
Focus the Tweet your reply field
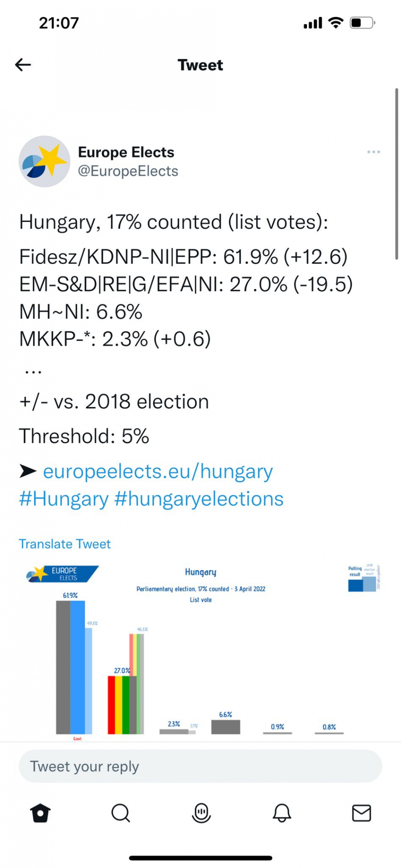(x=200, y=766)
